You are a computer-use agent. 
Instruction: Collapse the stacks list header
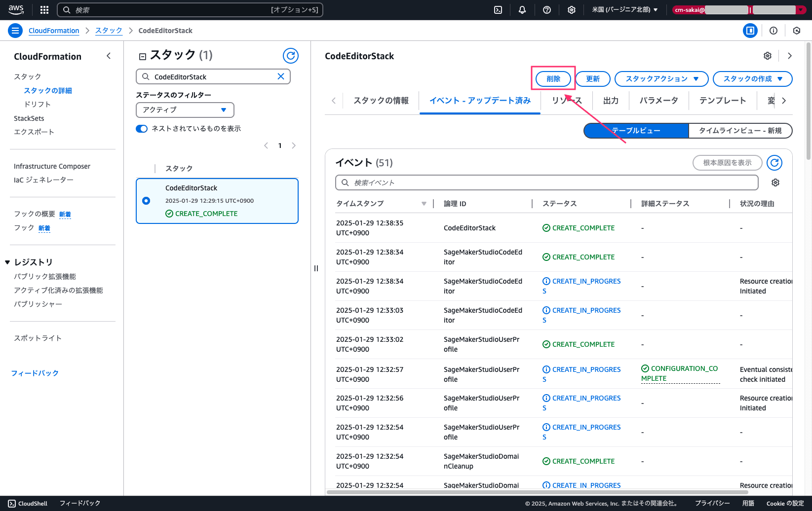(143, 57)
